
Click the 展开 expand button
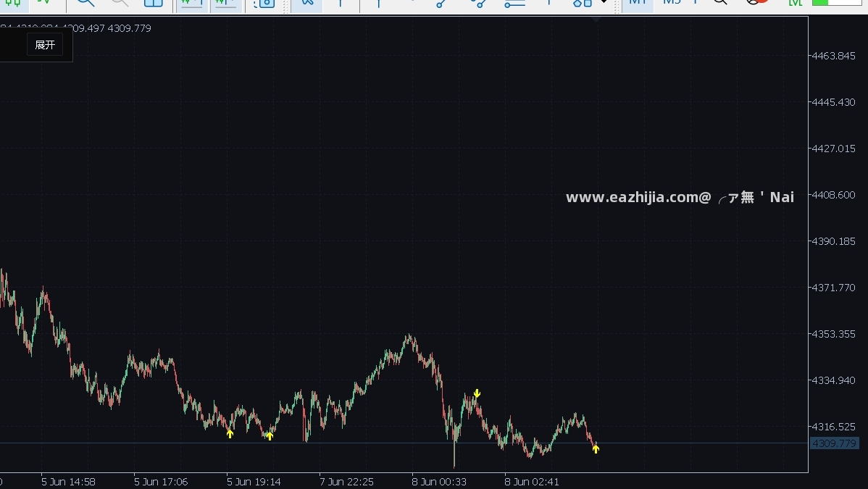tap(45, 45)
